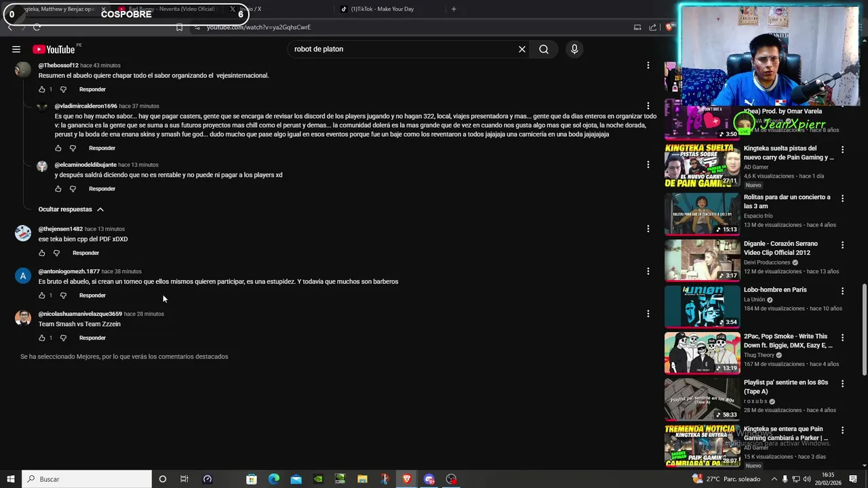The height and width of the screenshot is (488, 868).
Task: Open the options menu for @vladimircalderon1696's reply
Action: (x=648, y=106)
